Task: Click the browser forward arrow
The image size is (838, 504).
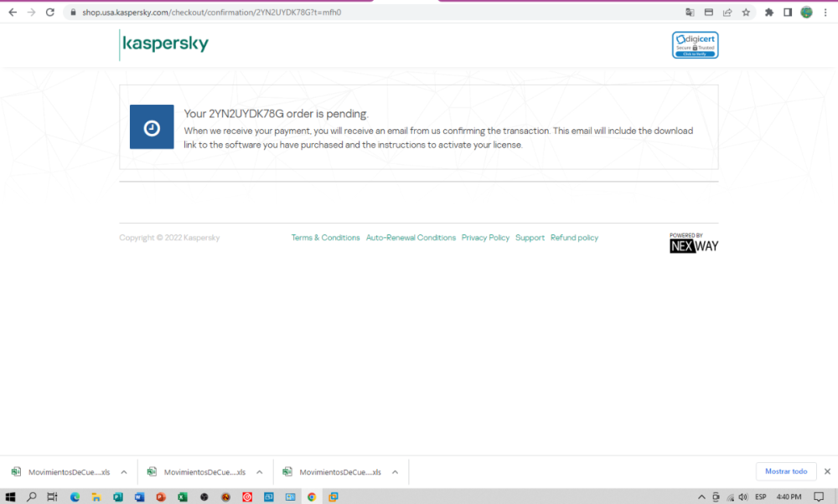Action: point(32,13)
